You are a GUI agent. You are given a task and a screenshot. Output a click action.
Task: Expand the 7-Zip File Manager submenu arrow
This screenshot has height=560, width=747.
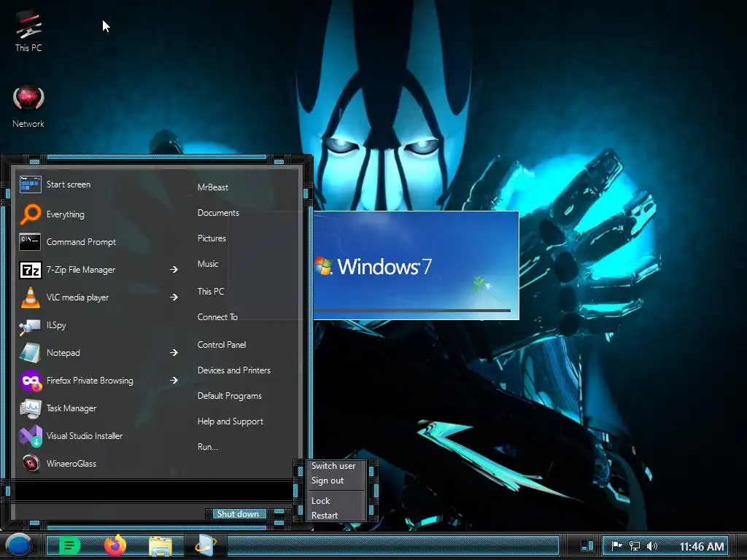pos(174,270)
